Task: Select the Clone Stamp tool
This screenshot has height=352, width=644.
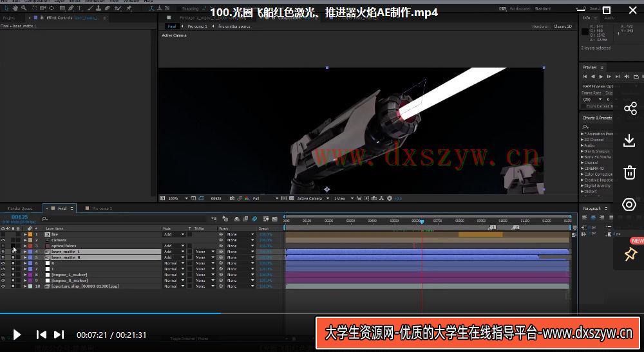Action: tap(99, 8)
